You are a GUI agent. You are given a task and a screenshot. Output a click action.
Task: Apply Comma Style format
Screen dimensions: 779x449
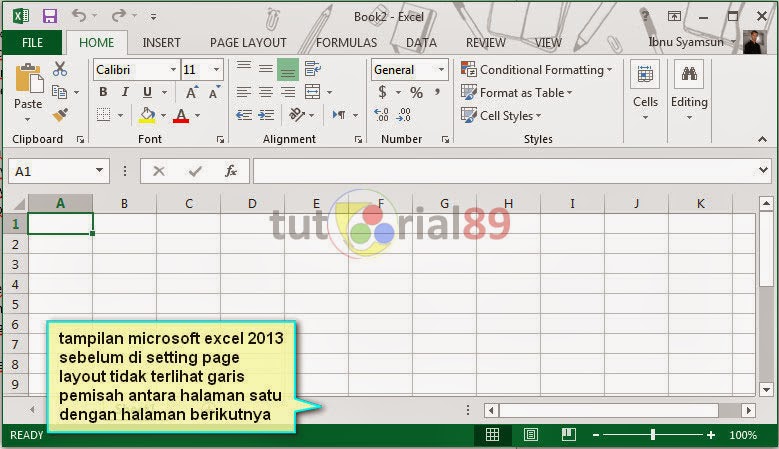click(x=438, y=91)
